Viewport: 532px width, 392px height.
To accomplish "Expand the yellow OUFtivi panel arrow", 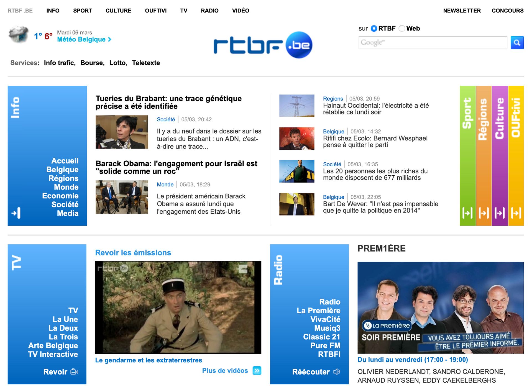I will click(516, 213).
